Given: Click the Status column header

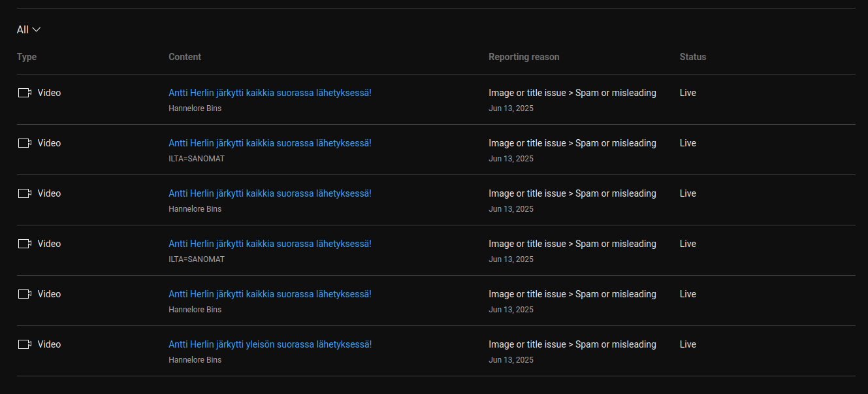Looking at the screenshot, I should [693, 57].
